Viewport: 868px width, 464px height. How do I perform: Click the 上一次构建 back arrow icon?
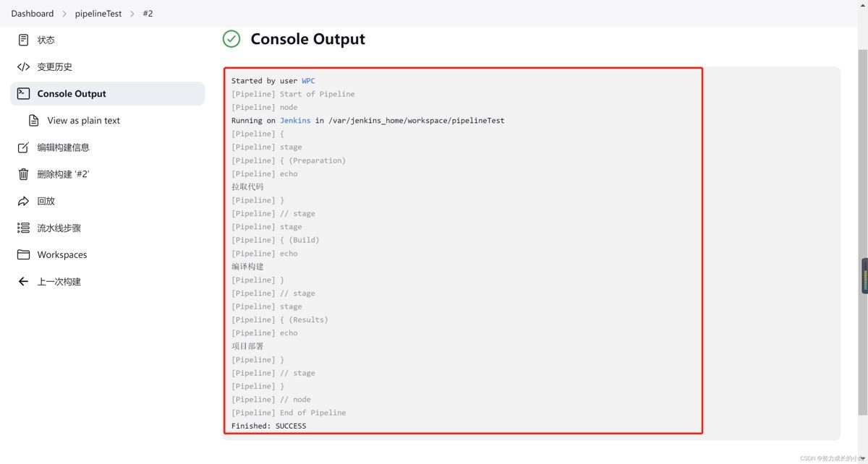[x=24, y=281]
